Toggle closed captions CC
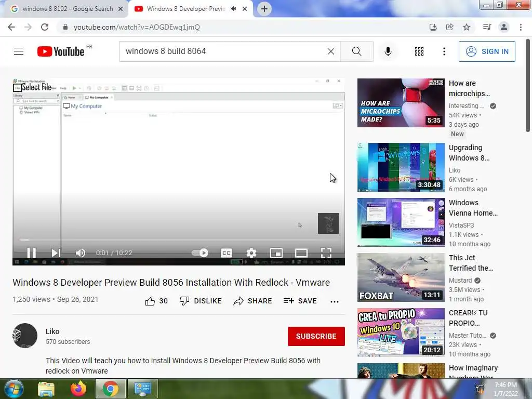This screenshot has width=532, height=399. pos(227,253)
